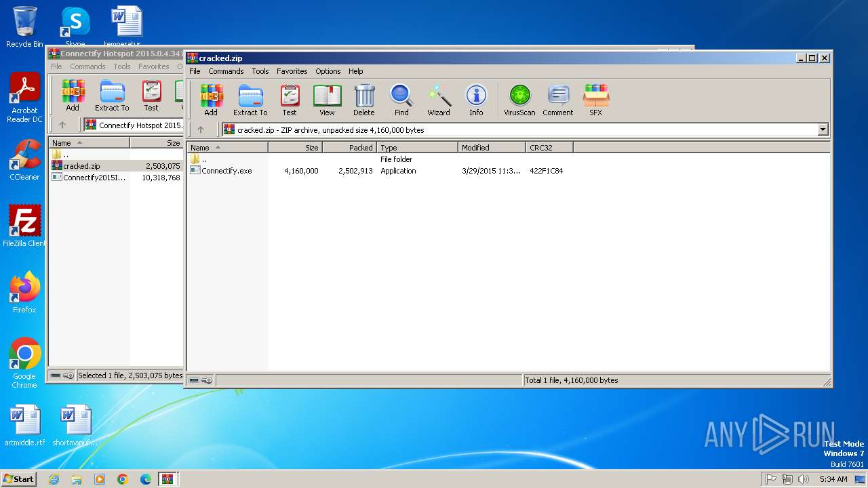The image size is (868, 488).
Task: Open artmiddle.rtf document
Action: tap(24, 426)
